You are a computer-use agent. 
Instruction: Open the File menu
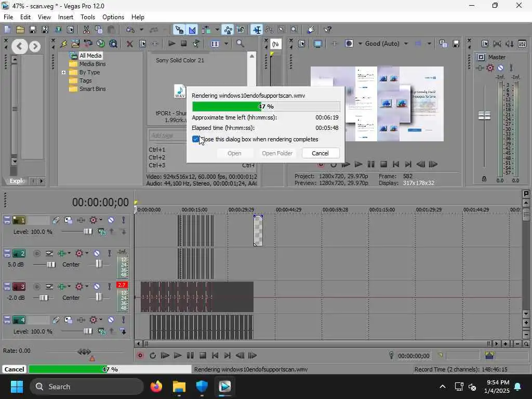coord(8,17)
